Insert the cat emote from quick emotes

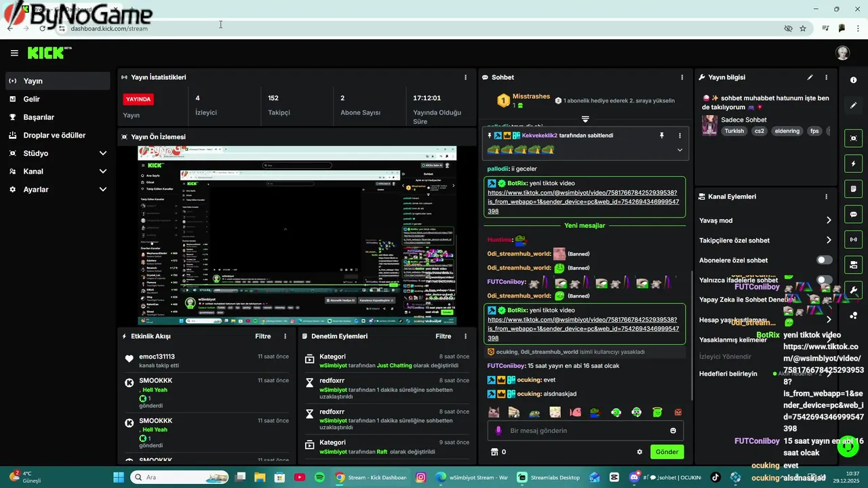pyautogui.click(x=494, y=412)
